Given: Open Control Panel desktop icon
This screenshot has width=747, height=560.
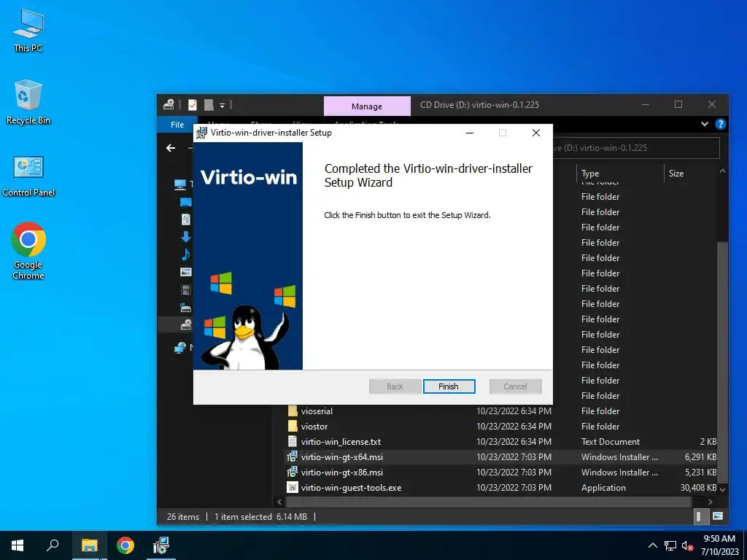Looking at the screenshot, I should [x=28, y=176].
